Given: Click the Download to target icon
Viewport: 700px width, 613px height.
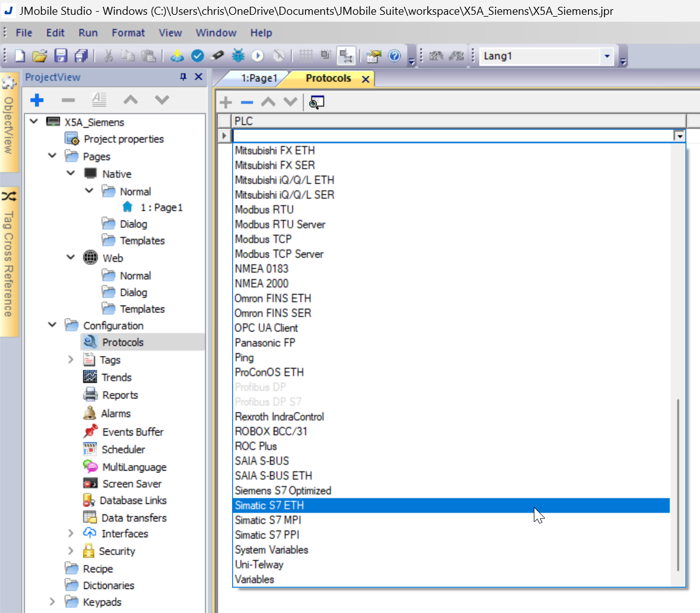Looking at the screenshot, I should pyautogui.click(x=177, y=56).
